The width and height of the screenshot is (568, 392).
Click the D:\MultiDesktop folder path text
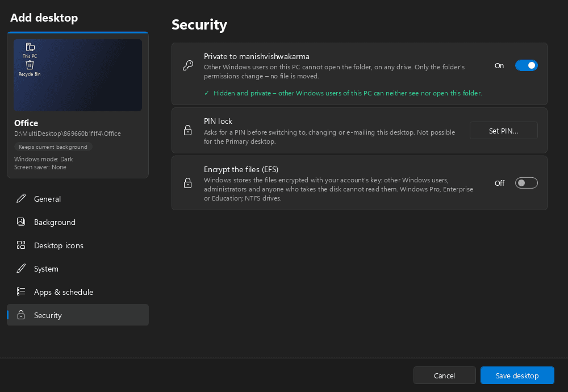(x=68, y=134)
